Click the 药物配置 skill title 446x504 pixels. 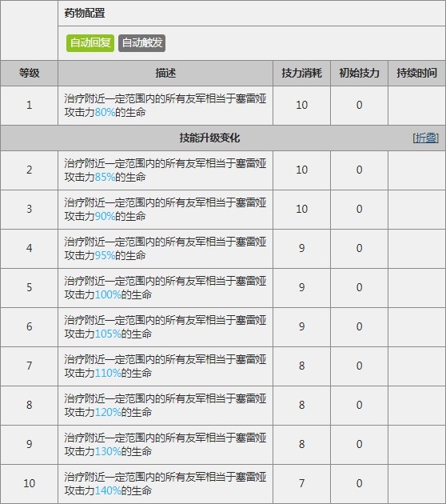click(85, 13)
